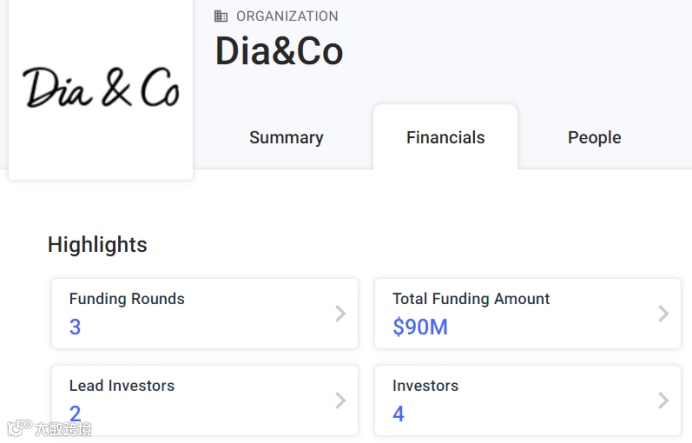The width and height of the screenshot is (692, 443).
Task: Click the Investors count of 4
Action: tap(398, 414)
